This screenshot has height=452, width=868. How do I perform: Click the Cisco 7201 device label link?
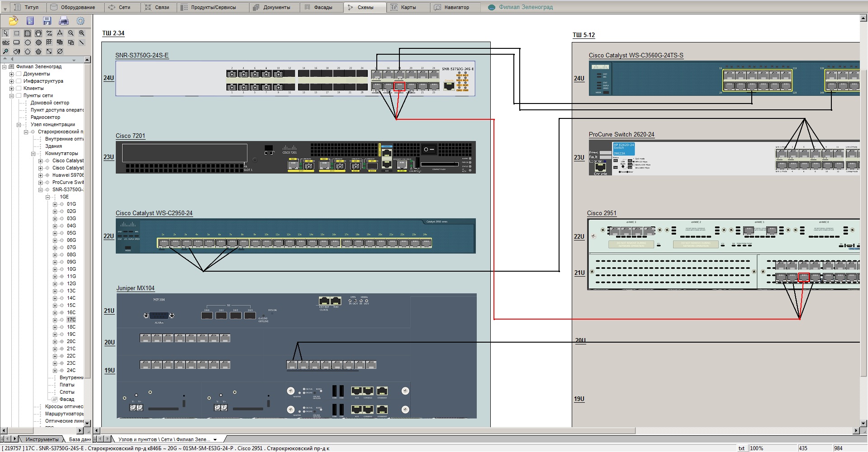coord(130,136)
